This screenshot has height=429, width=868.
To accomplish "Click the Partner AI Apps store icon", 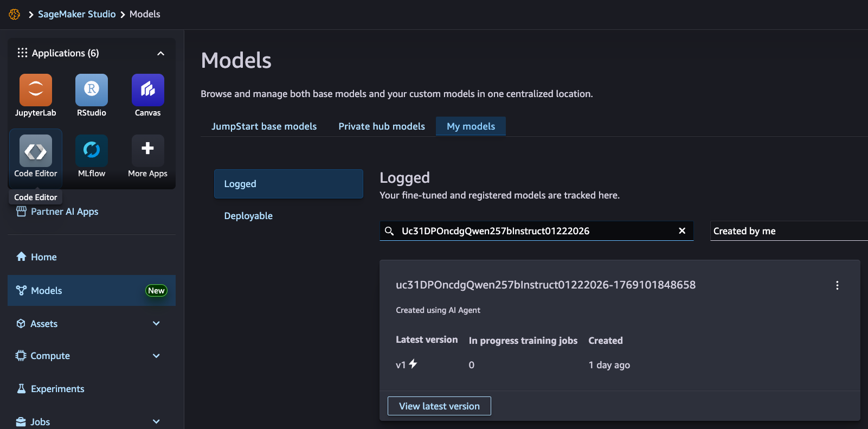I will point(21,211).
